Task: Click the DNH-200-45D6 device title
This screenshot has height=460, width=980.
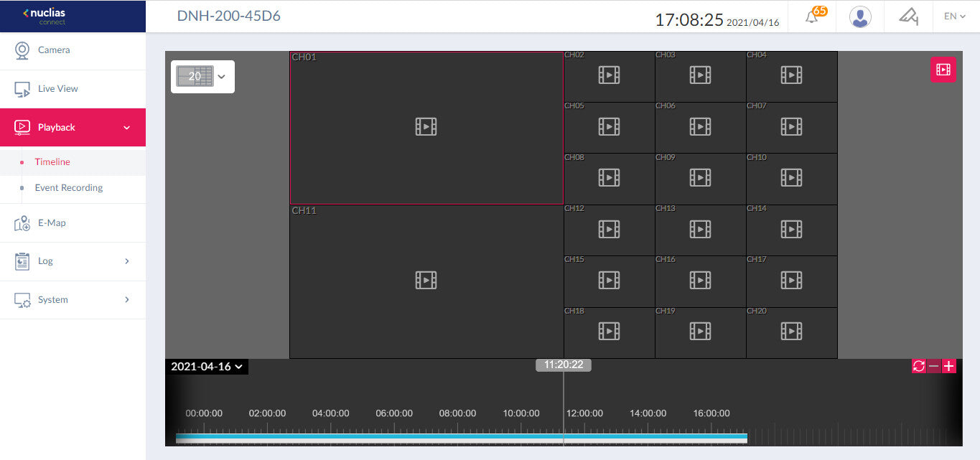Action: (229, 17)
